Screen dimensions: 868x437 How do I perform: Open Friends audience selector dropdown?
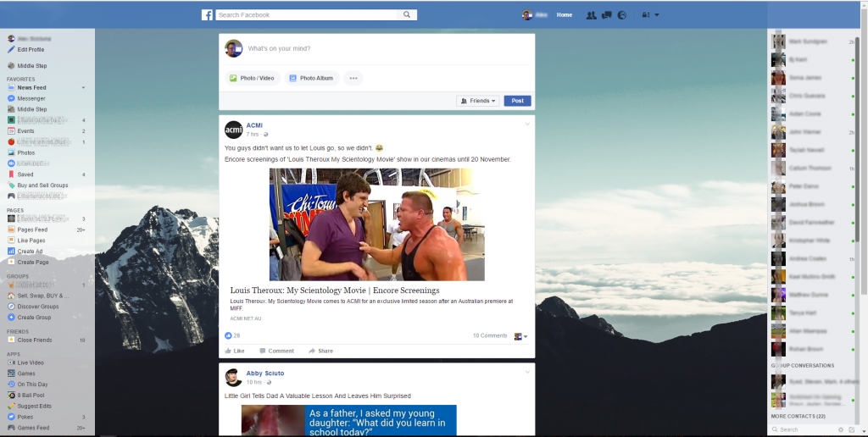478,101
